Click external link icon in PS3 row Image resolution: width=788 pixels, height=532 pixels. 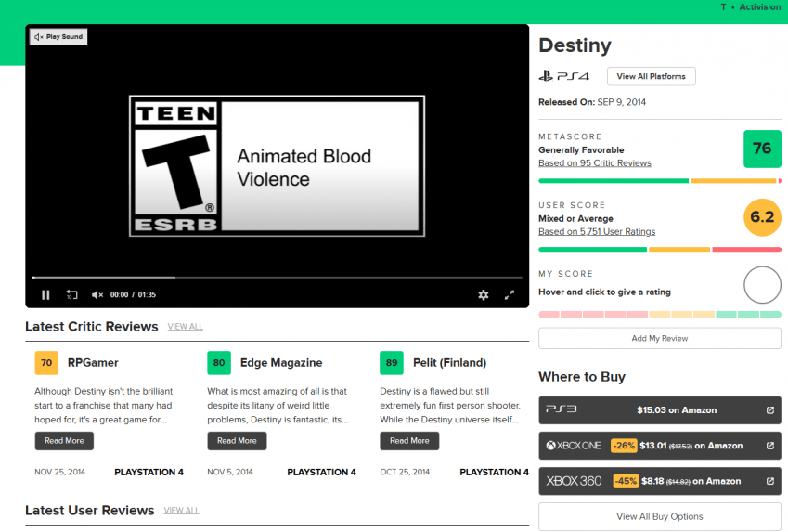click(x=770, y=409)
